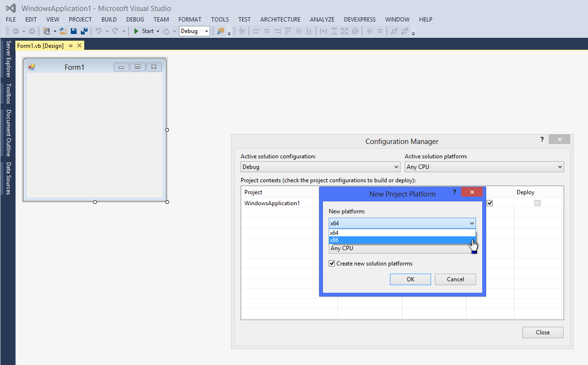
Task: Open the Toolbox side tab
Action: pyautogui.click(x=8, y=94)
